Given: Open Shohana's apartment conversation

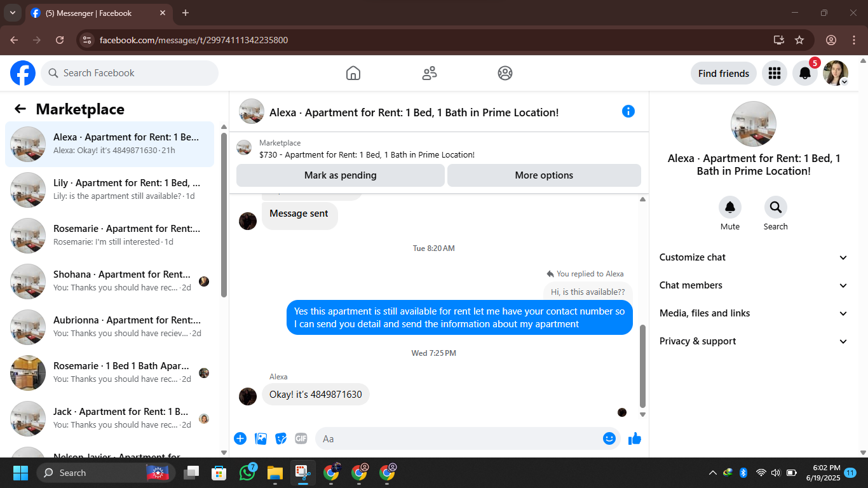Looking at the screenshot, I should [x=110, y=281].
